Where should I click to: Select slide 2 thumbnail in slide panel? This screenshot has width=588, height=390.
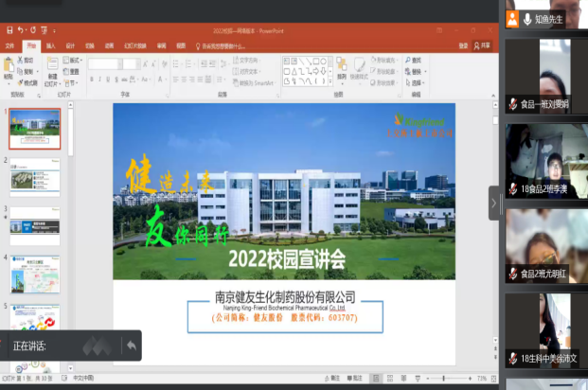tap(36, 177)
